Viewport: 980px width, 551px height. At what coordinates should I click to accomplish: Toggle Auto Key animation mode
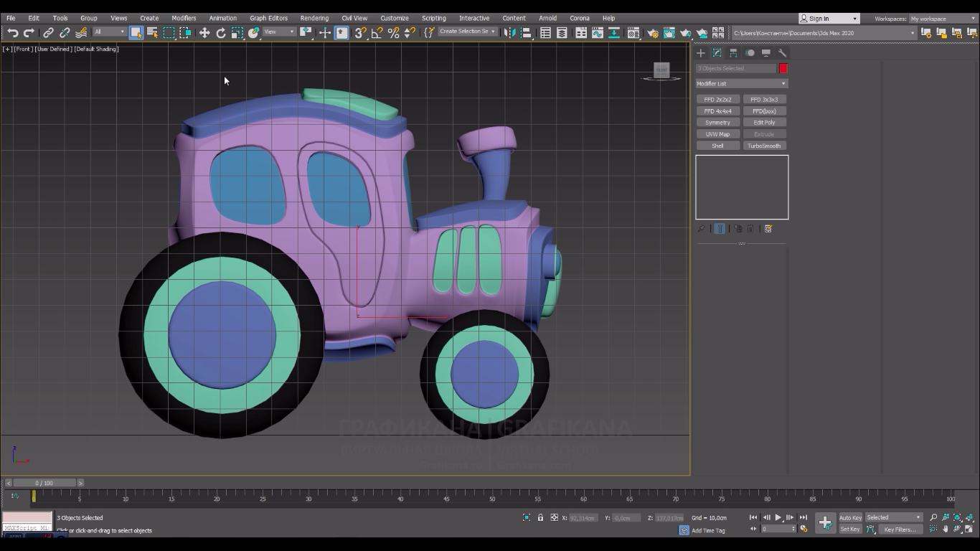[x=850, y=517]
